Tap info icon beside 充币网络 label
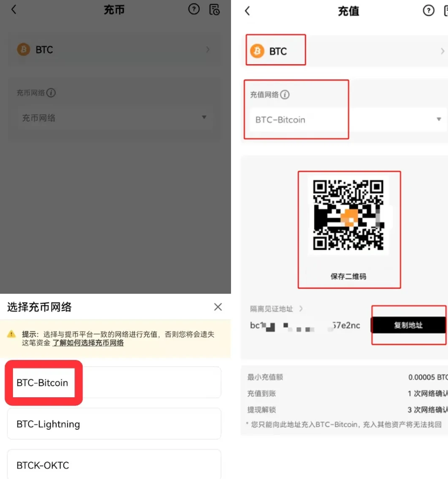The image size is (448, 481). [51, 93]
